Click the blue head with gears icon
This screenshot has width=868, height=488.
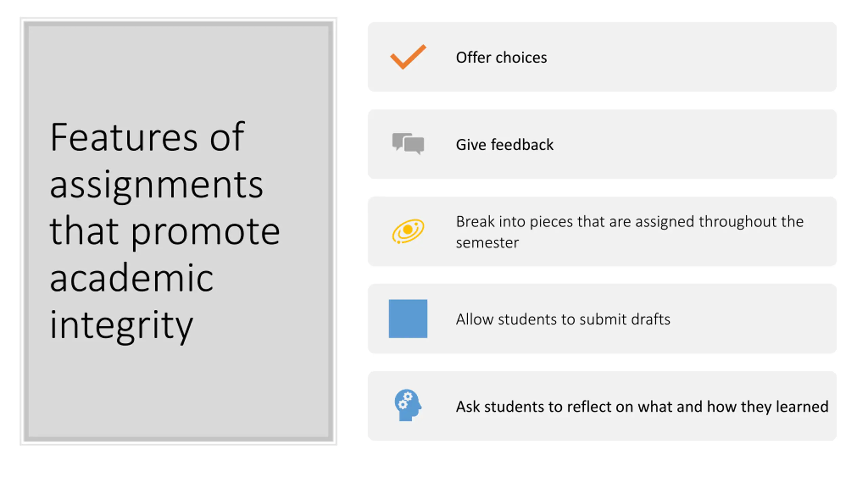tap(408, 405)
